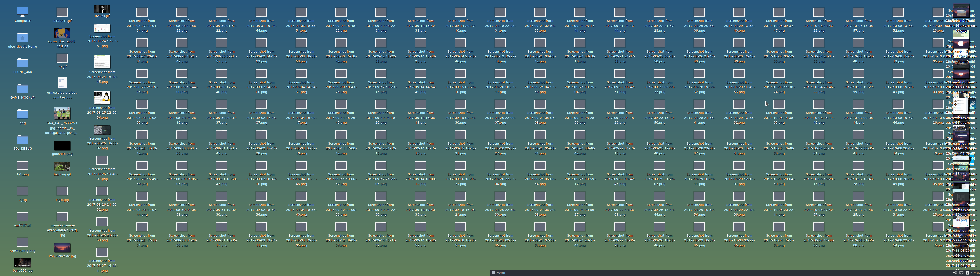Select screenshot 2017-09-21 02-54-33.png icon
The image size is (980, 276).
coord(540,12)
